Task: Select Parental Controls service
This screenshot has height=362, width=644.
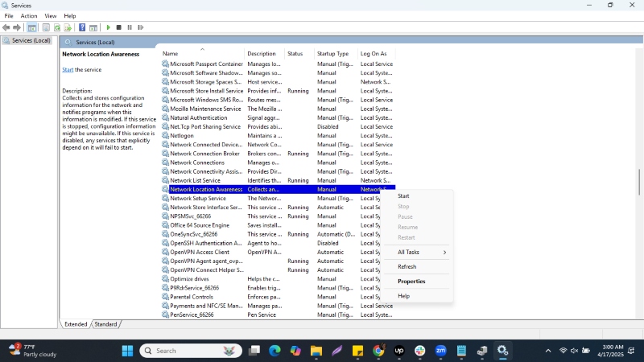Action: [x=192, y=297]
